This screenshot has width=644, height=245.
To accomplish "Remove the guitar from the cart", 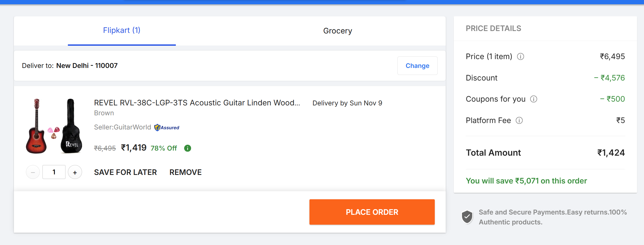I will [x=185, y=172].
